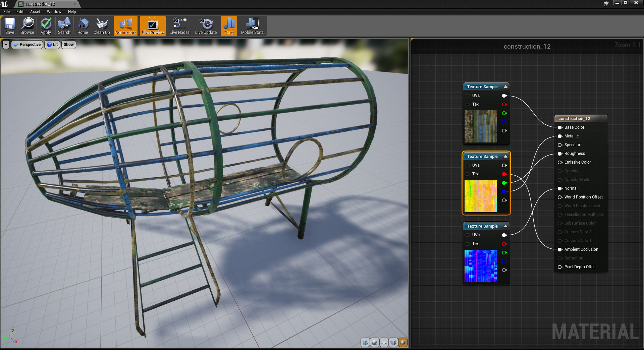Toggle the Connectors toolbar option
The height and width of the screenshot is (350, 644).
click(x=125, y=26)
